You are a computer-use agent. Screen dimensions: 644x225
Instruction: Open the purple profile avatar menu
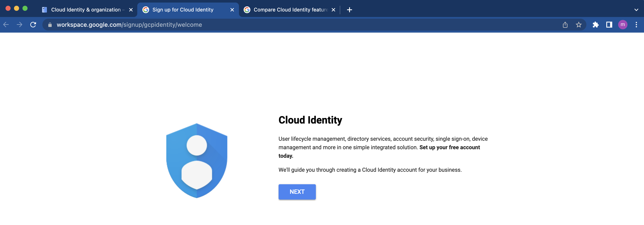coord(623,25)
